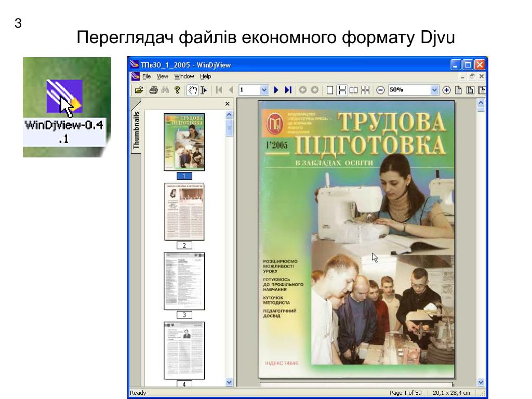Minimize the inner document window
The height and width of the screenshot is (399, 532).
click(x=462, y=76)
